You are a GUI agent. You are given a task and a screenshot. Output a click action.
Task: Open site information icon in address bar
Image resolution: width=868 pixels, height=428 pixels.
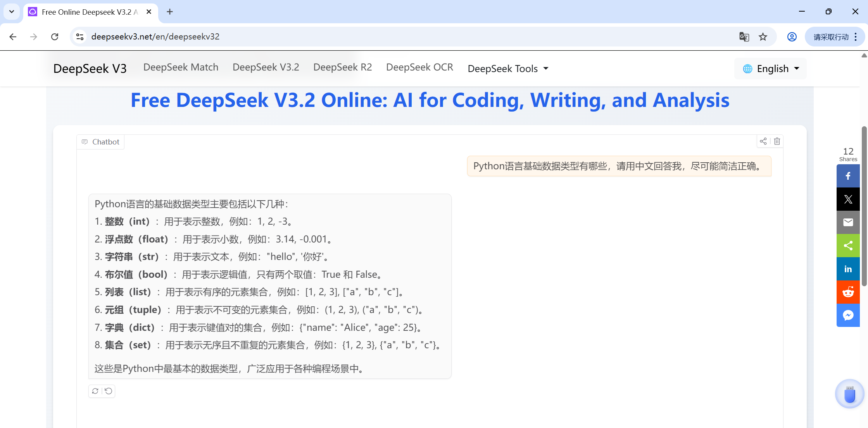[80, 37]
